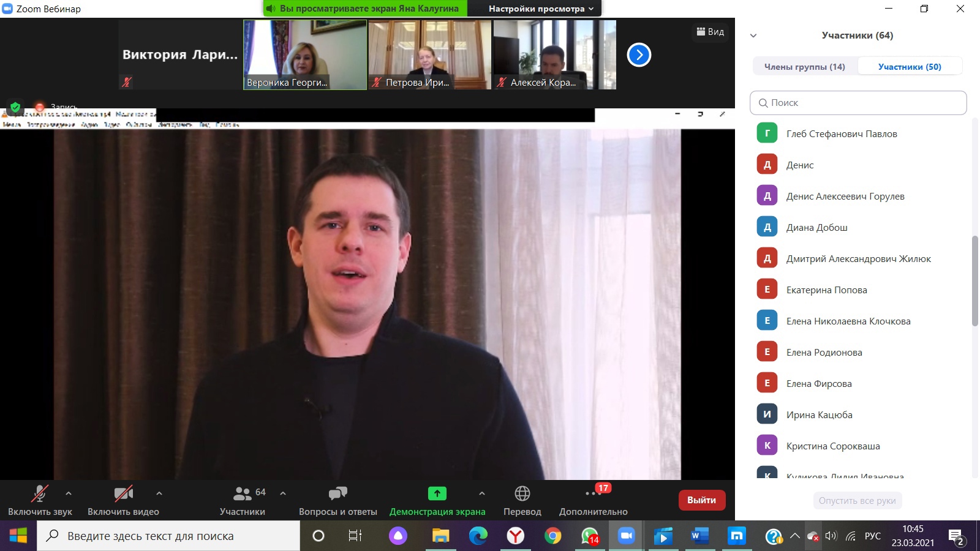Click the red Выйти button
980x551 pixels.
click(x=701, y=500)
